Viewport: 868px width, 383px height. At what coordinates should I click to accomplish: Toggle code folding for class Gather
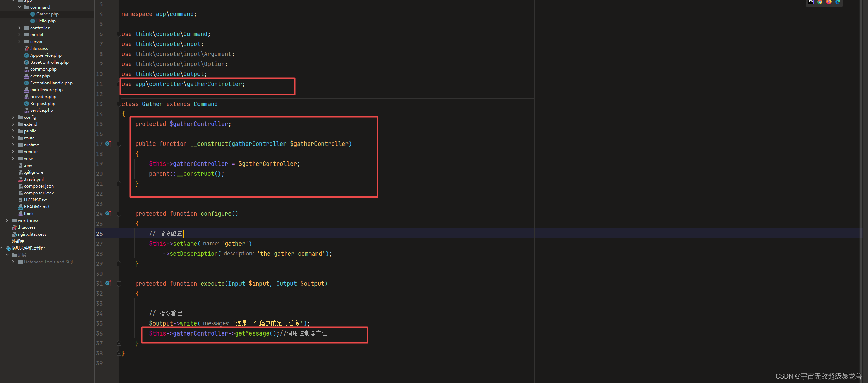click(x=119, y=104)
